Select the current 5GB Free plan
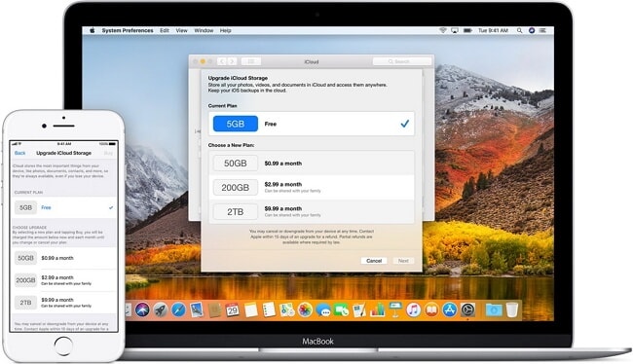This screenshot has width=633, height=364. tap(312, 124)
